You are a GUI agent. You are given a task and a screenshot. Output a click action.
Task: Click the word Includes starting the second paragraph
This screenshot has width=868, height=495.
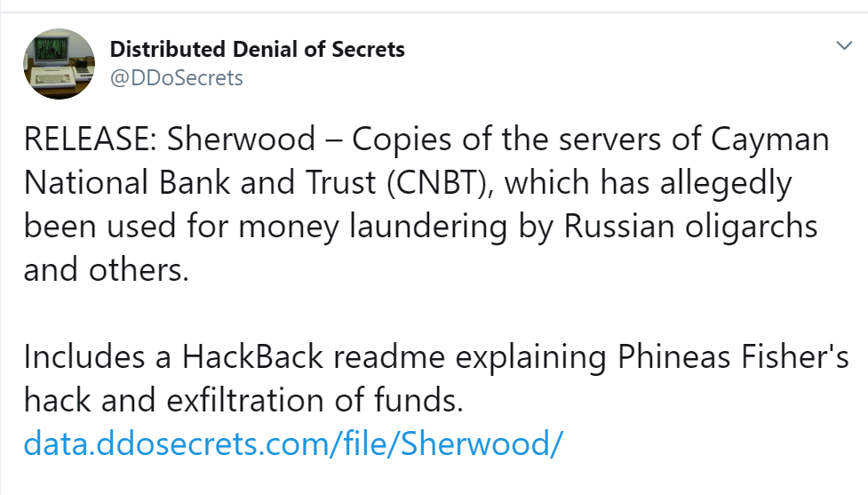pyautogui.click(x=79, y=357)
